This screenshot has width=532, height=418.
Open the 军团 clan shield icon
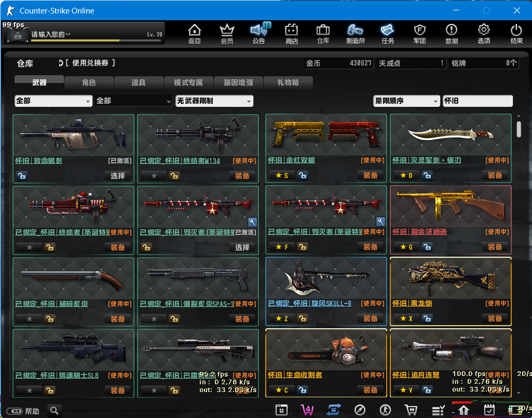(420, 34)
